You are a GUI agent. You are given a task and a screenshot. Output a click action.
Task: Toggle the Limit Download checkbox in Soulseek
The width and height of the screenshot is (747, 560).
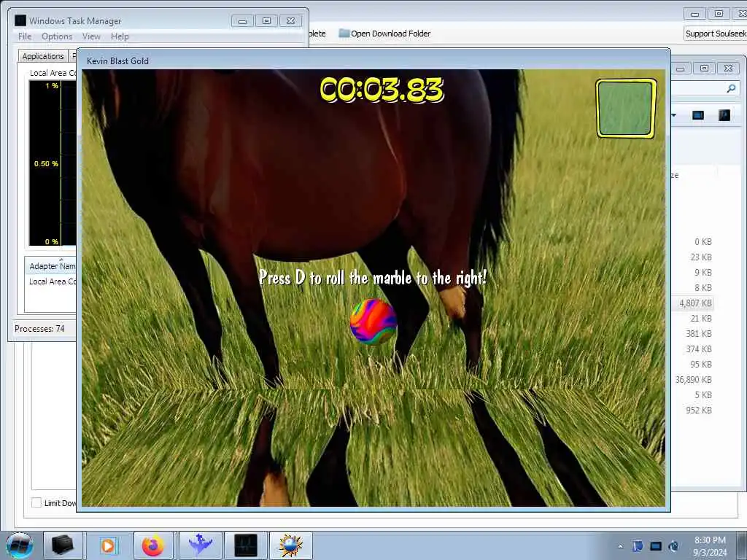[36, 502]
